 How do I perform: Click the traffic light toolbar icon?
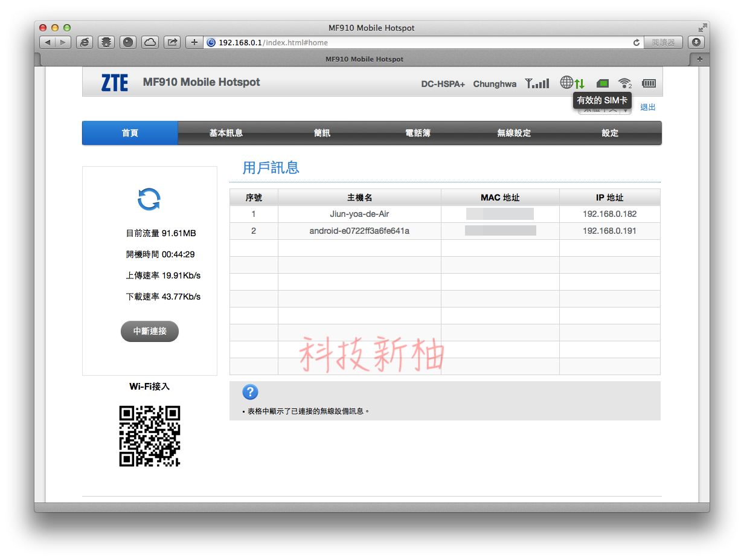tap(106, 42)
